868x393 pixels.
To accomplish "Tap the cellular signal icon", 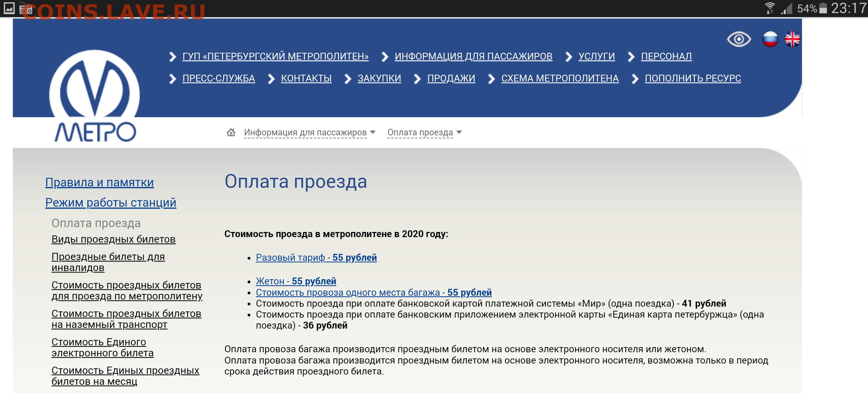I will (787, 8).
